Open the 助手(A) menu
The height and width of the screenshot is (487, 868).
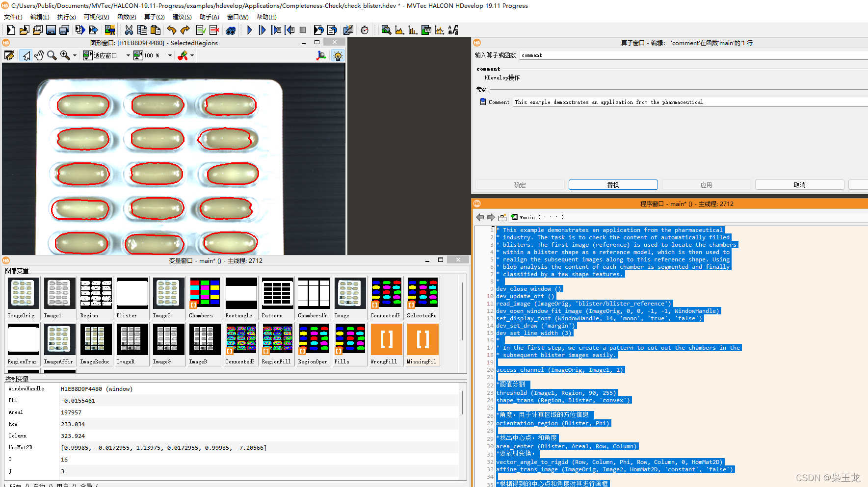(209, 17)
